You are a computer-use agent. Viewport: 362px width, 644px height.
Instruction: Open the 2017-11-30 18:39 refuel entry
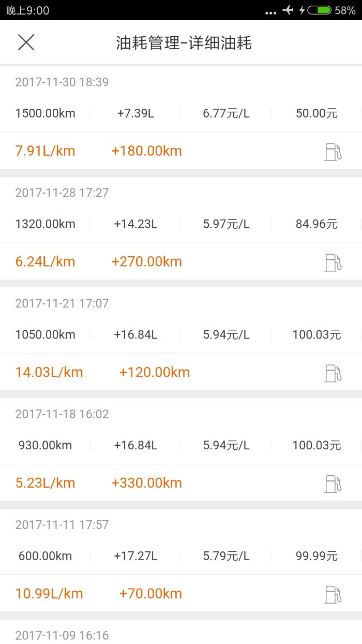pyautogui.click(x=62, y=82)
